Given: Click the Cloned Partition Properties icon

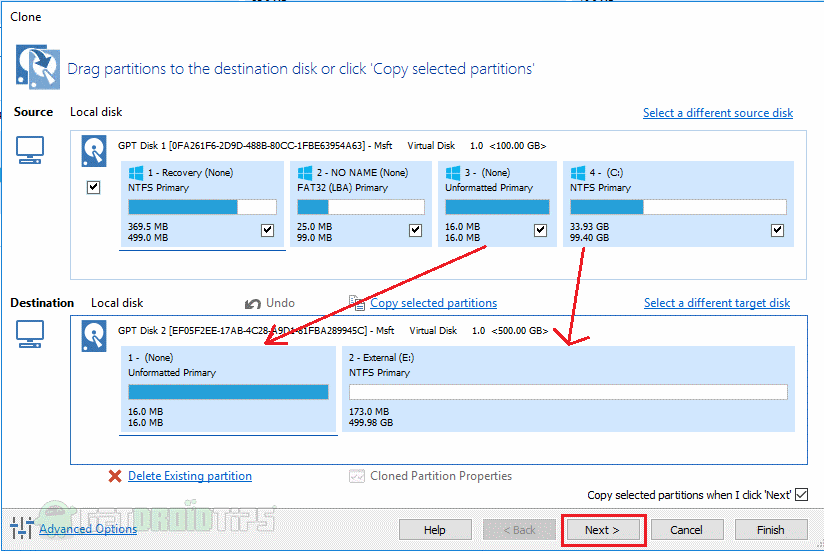Looking at the screenshot, I should [x=357, y=476].
